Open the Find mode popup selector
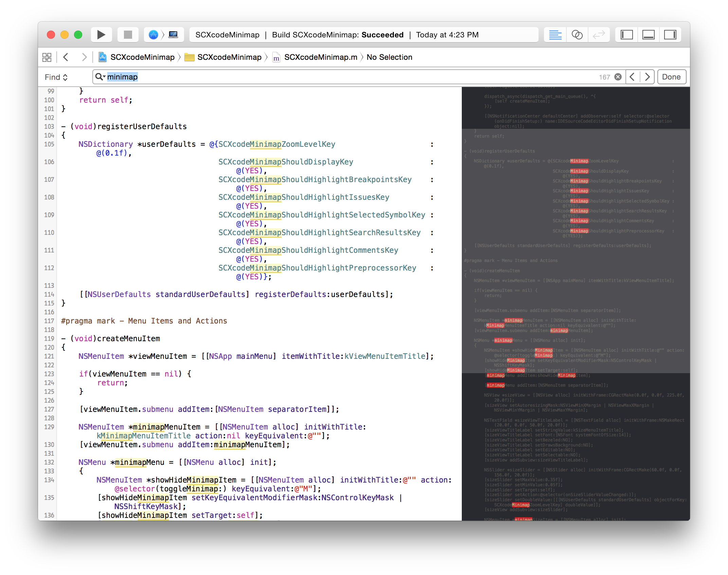The image size is (728, 575). coord(56,77)
